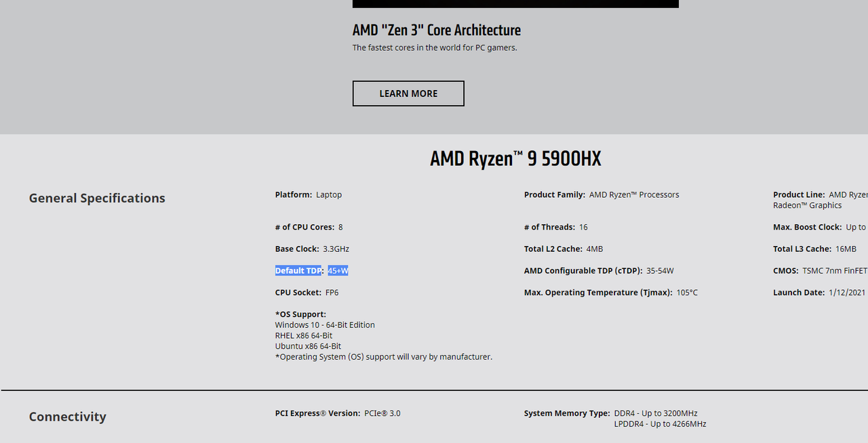
Task: Click the System Memory Type label
Action: [567, 413]
